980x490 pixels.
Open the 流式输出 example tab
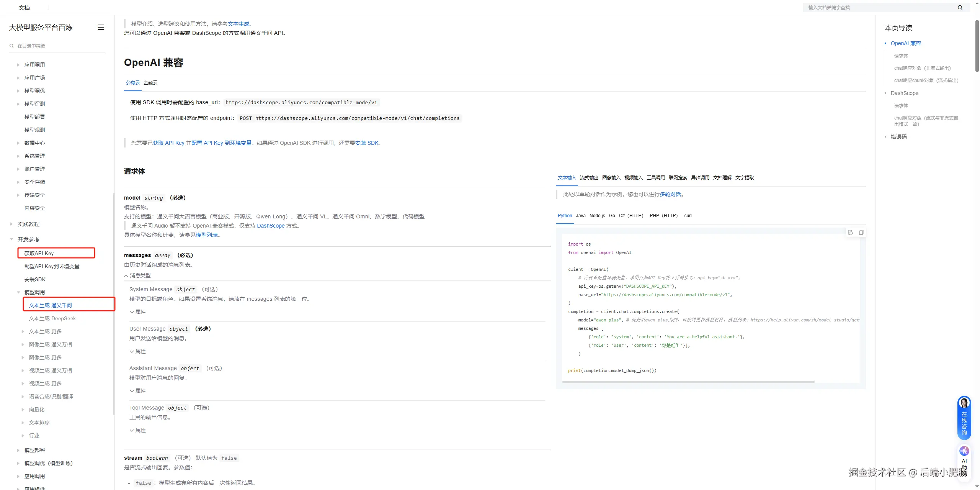point(589,178)
